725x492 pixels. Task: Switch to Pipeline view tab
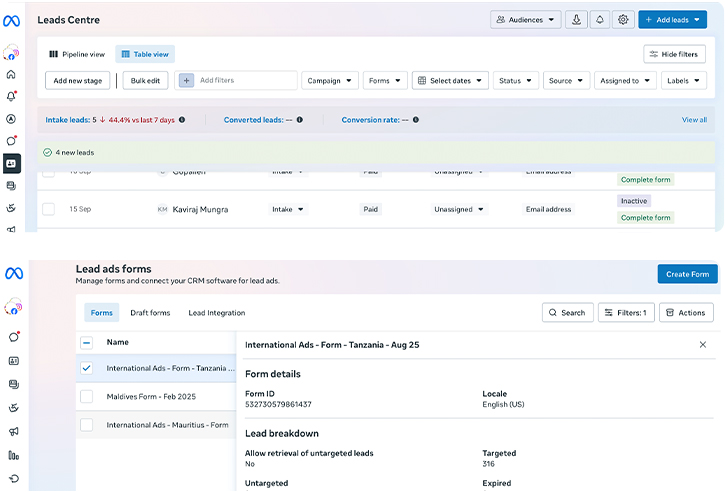[x=77, y=54]
